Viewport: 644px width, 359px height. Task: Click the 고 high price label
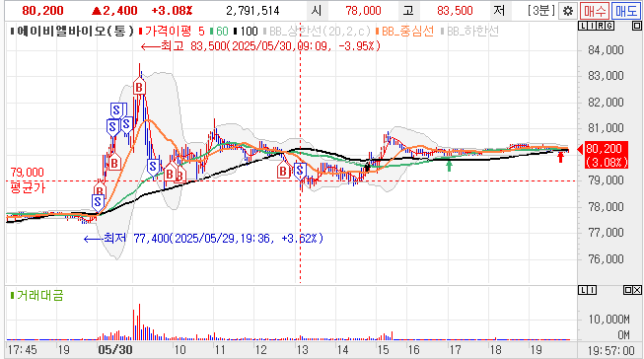408,11
